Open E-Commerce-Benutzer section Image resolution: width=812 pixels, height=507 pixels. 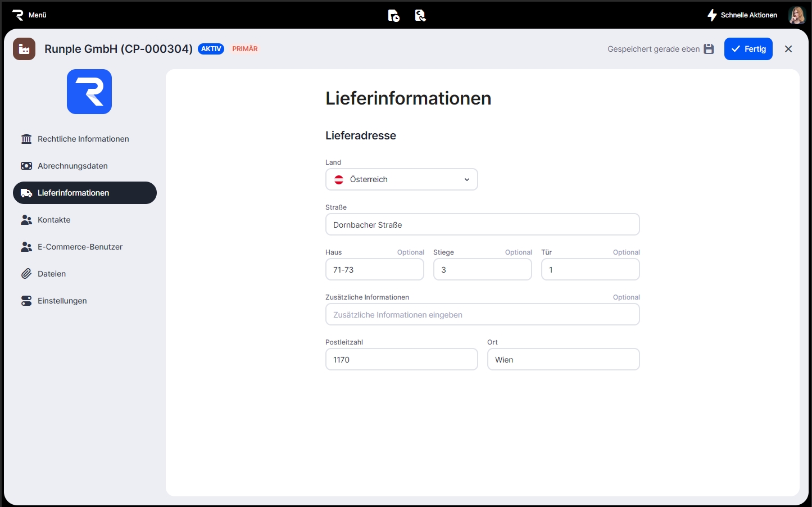click(x=80, y=247)
